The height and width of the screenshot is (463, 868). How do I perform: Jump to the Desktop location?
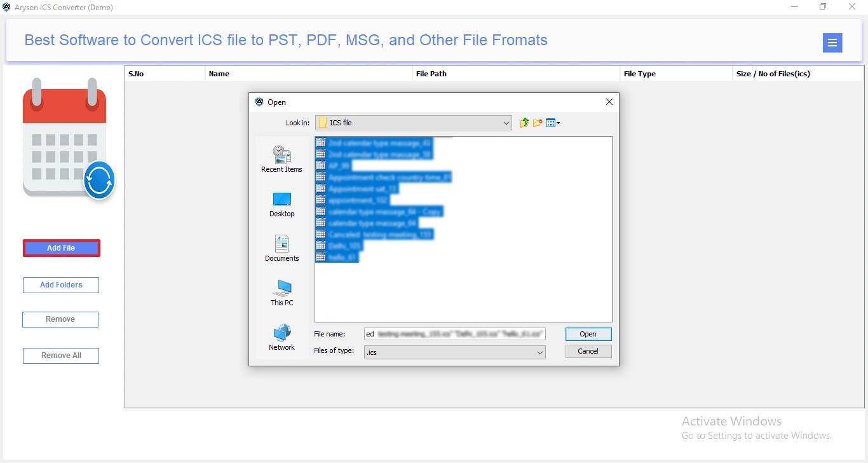click(x=281, y=204)
